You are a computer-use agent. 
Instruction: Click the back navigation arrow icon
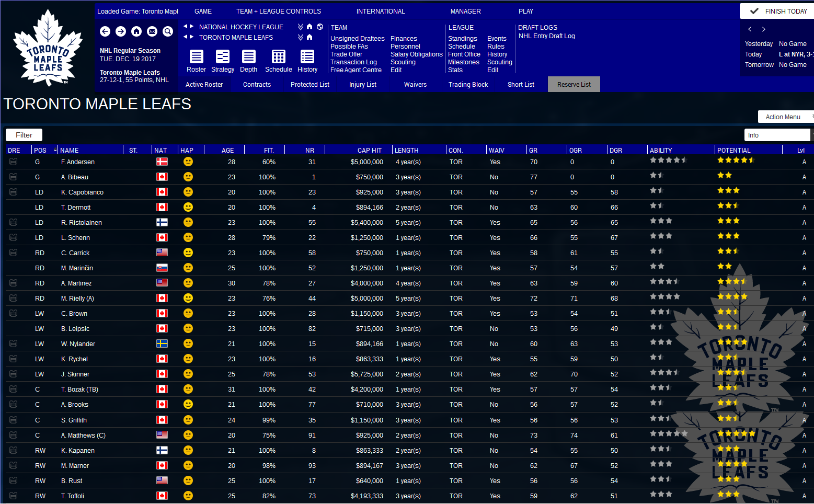[x=105, y=31]
